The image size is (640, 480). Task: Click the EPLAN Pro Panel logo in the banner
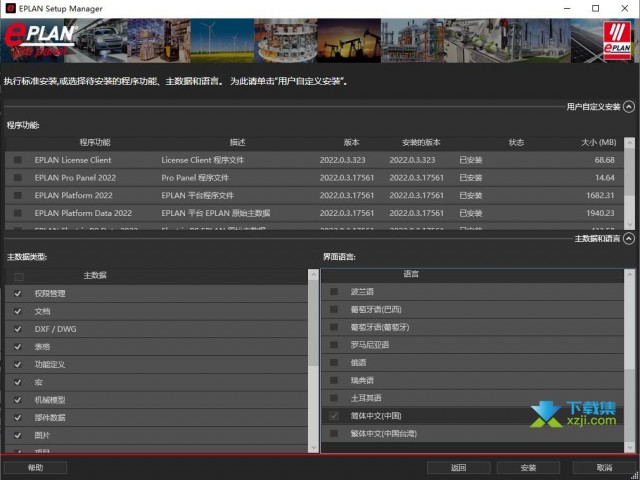tap(39, 40)
